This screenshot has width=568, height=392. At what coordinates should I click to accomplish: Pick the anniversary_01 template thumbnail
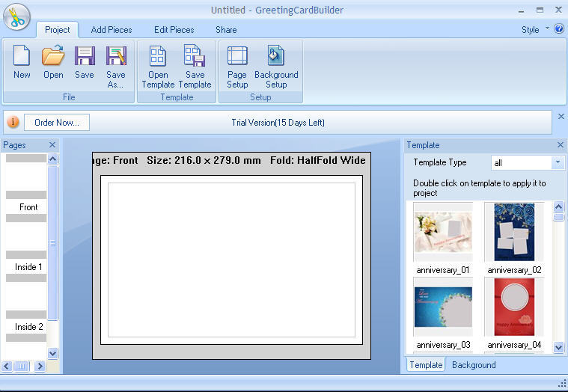[x=443, y=232]
